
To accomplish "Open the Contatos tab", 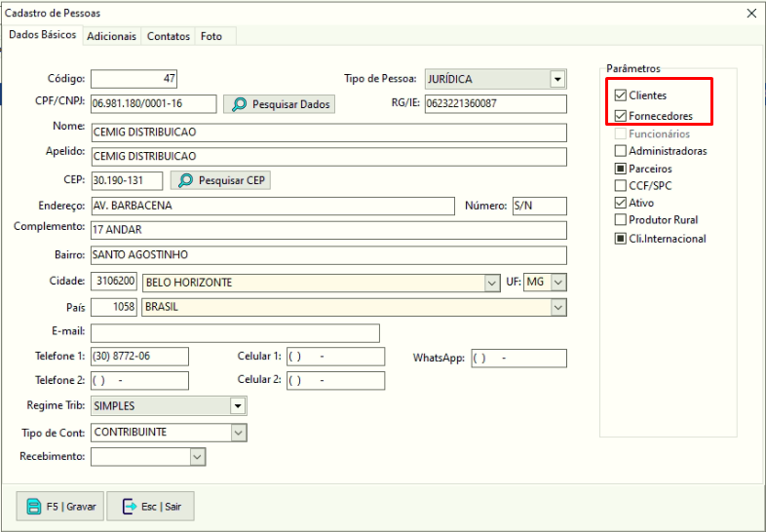I will [169, 36].
